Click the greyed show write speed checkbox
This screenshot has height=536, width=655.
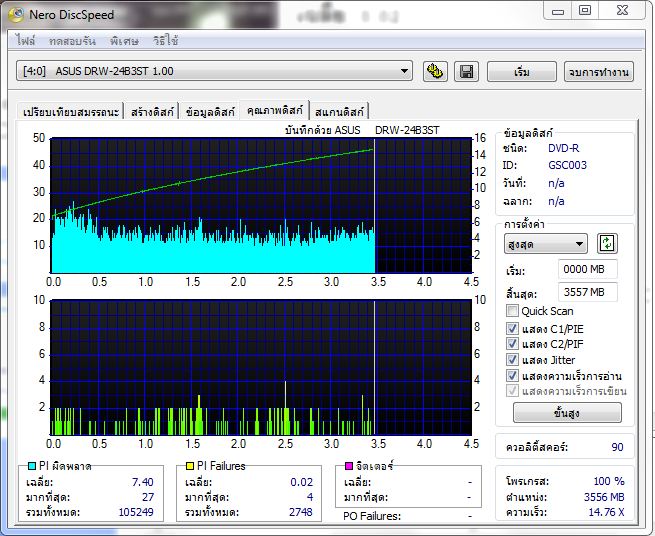[512, 391]
